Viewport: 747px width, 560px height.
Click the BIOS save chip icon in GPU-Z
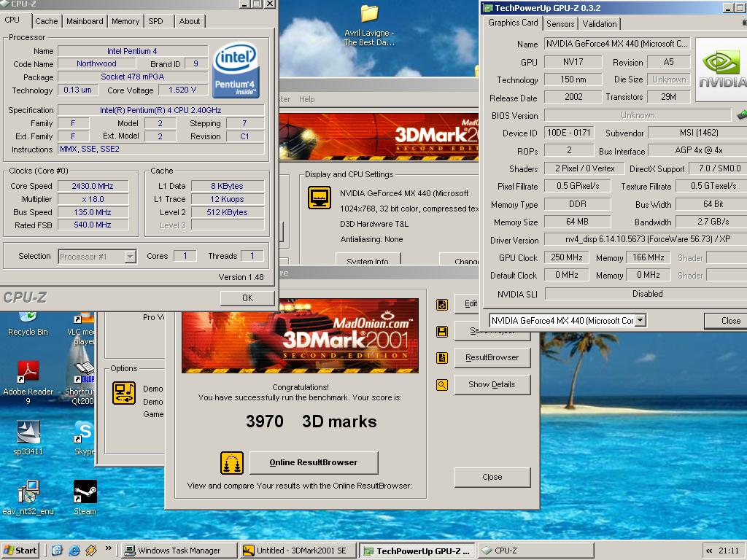tap(742, 114)
